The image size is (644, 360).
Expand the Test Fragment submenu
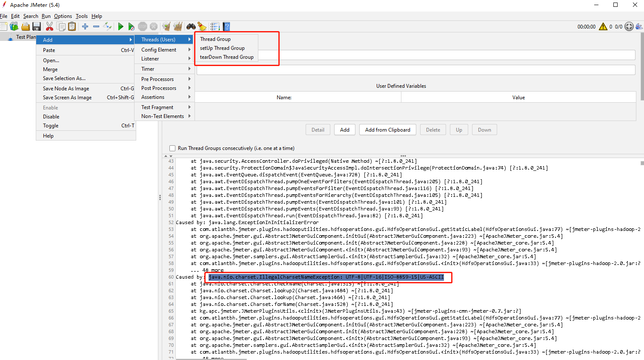[x=165, y=107]
